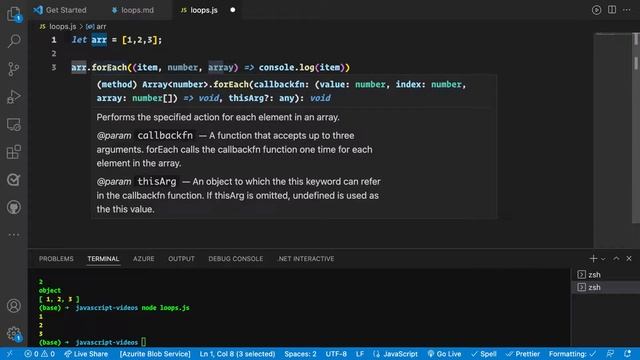Screen dimensions: 640x360
Task: Close the terminal panel
Action: coord(629,258)
